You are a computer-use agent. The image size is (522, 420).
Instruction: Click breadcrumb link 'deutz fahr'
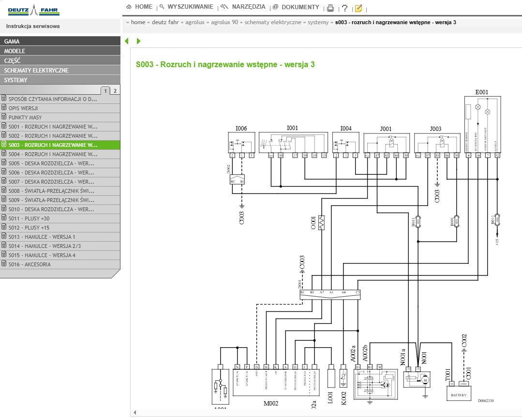click(x=165, y=22)
